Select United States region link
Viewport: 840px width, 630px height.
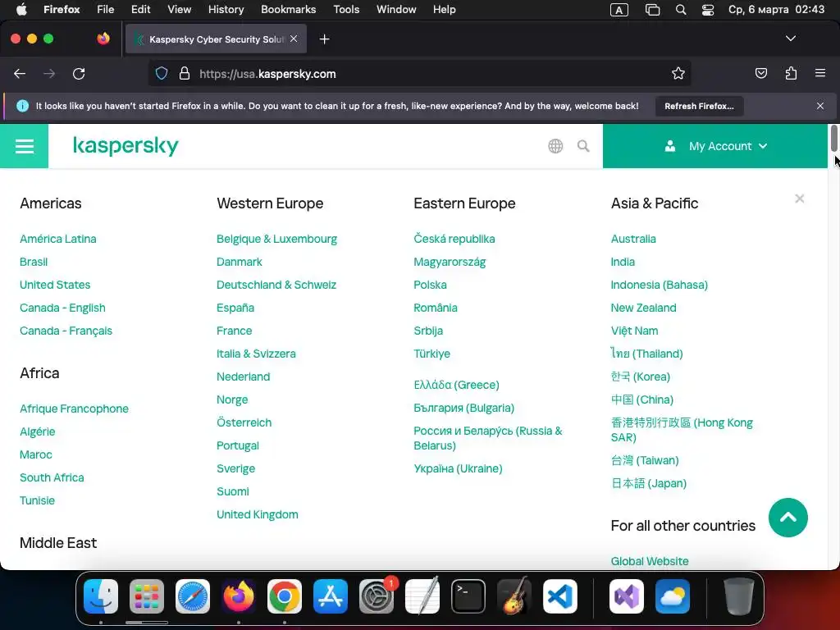pos(55,285)
